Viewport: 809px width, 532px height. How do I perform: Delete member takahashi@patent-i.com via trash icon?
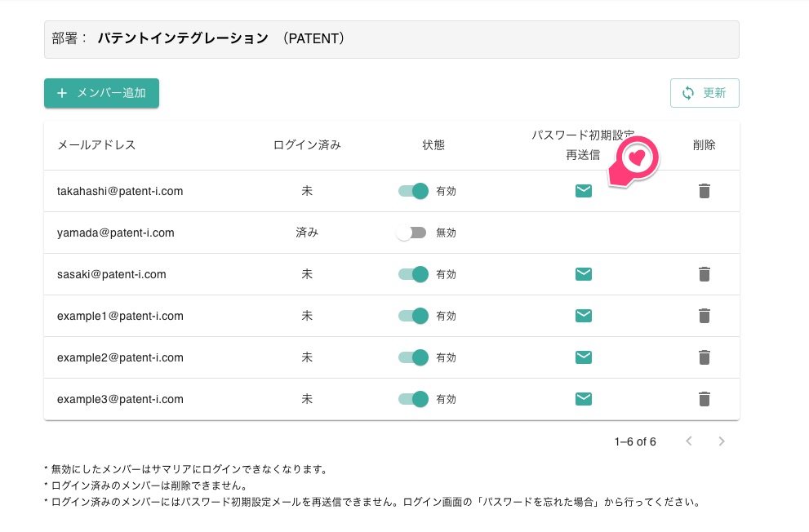click(705, 191)
